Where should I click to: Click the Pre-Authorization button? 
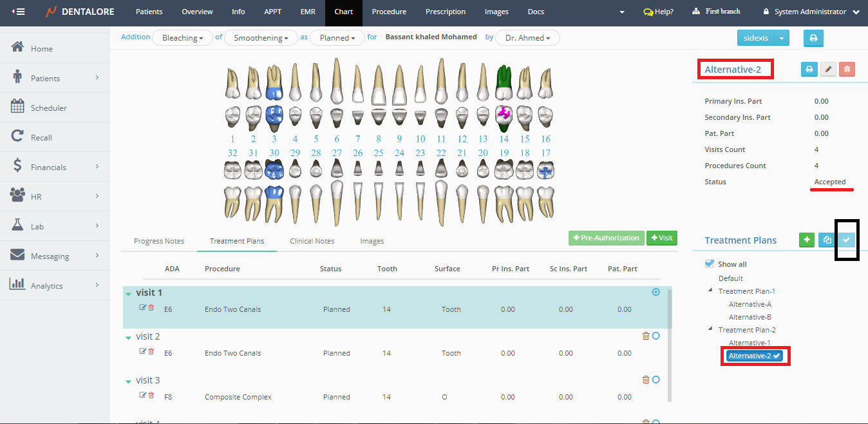coord(606,238)
